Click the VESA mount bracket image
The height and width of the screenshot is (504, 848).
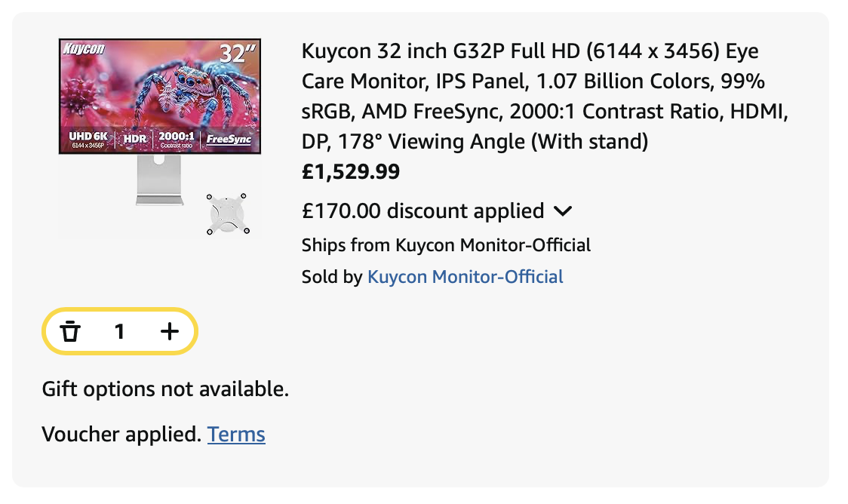tap(227, 214)
